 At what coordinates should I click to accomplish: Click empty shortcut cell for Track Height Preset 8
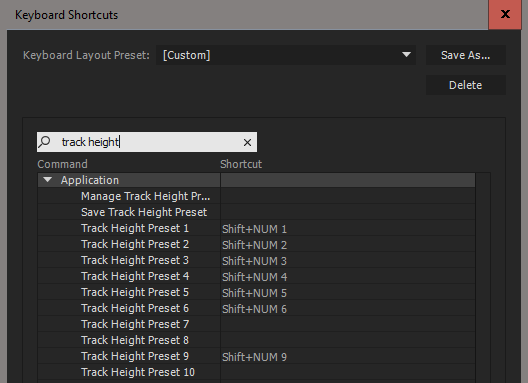pos(348,340)
